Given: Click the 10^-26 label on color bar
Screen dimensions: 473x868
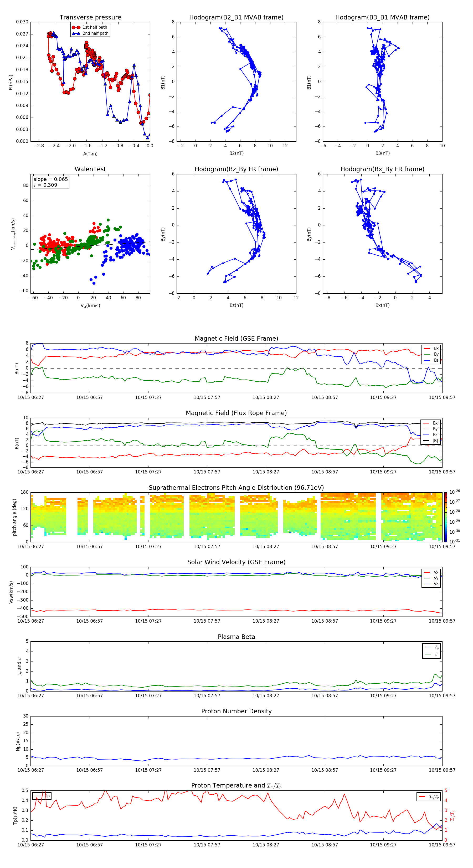Looking at the screenshot, I should coord(455,492).
